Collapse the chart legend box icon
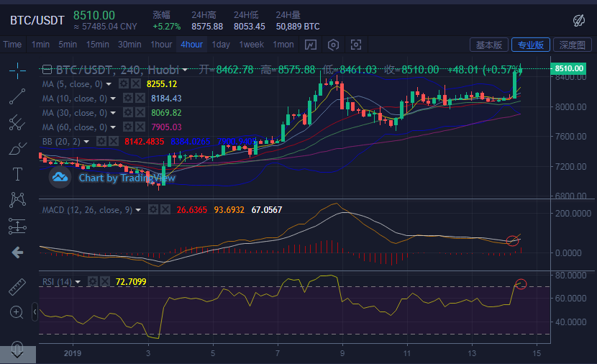The height and width of the screenshot is (364, 597). point(47,70)
